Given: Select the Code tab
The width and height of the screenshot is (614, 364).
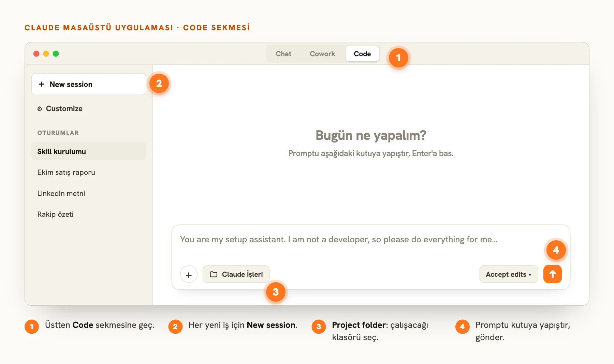Looking at the screenshot, I should [x=362, y=54].
